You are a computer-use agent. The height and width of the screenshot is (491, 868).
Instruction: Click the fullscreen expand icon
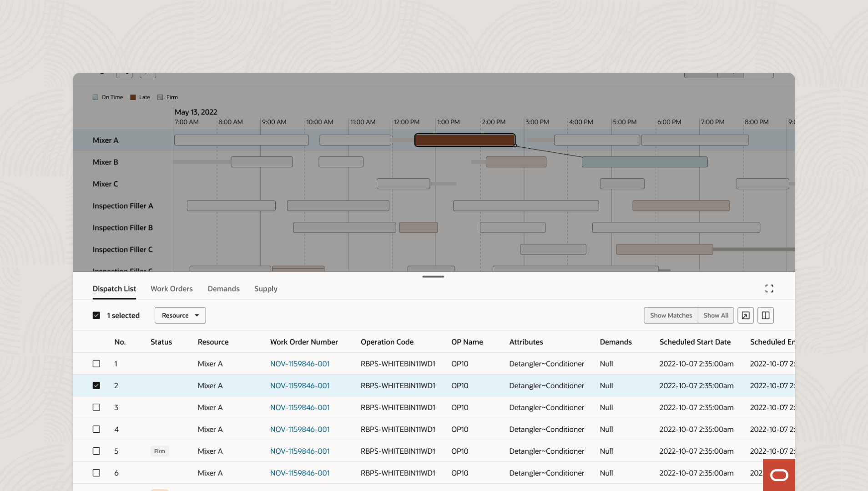769,289
